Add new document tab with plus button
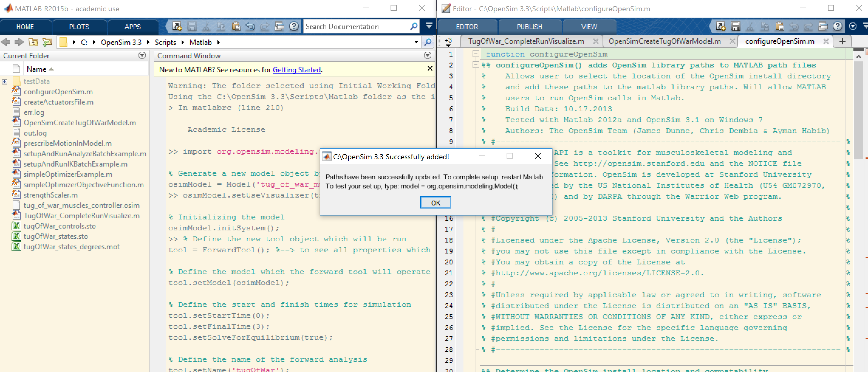The height and width of the screenshot is (372, 868). pyautogui.click(x=842, y=41)
